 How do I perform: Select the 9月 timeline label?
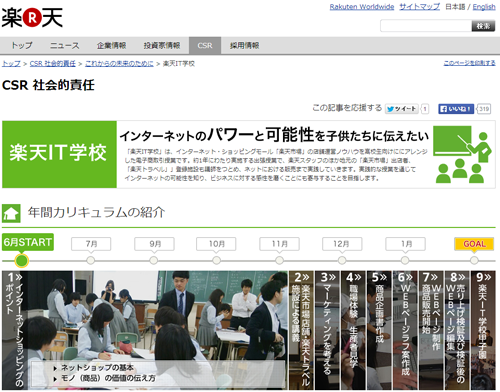pos(154,244)
